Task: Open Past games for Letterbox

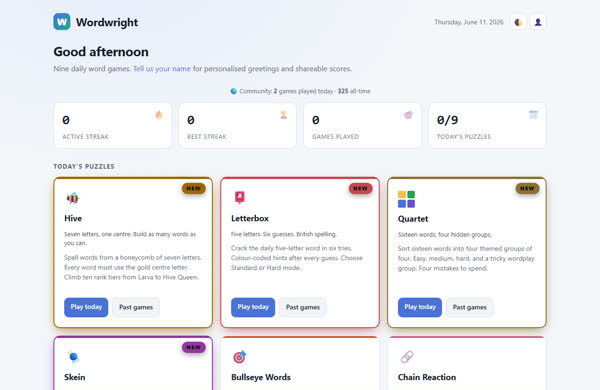Action: (303, 307)
